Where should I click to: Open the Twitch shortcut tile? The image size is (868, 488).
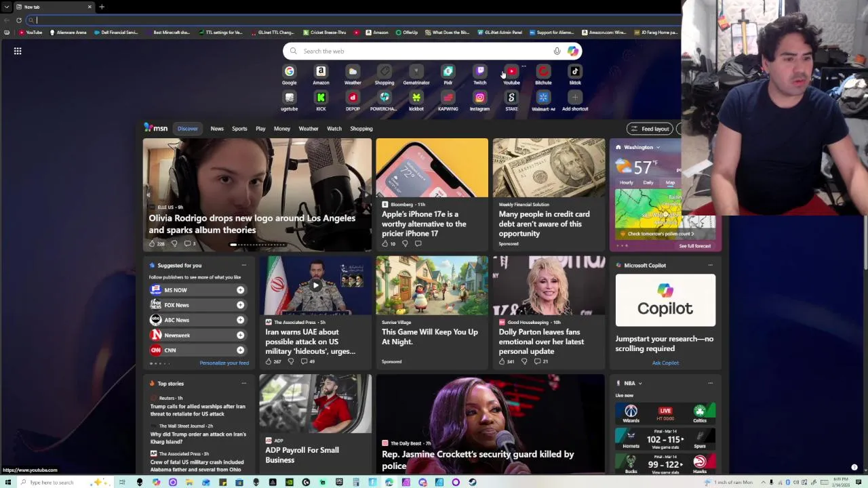480,75
